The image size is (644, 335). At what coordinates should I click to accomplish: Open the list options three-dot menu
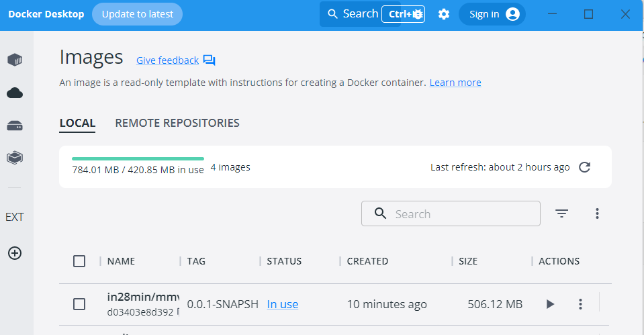(597, 213)
